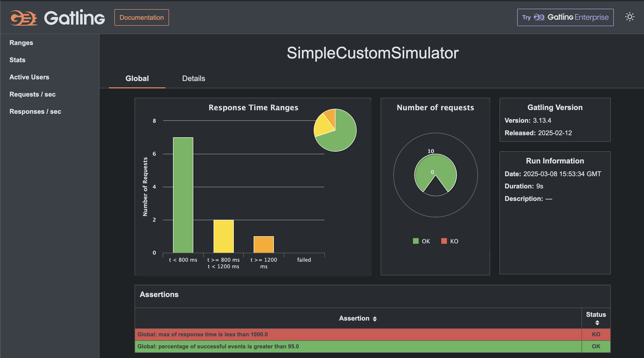Screen dimensions: 644x358
Task: Open the Documentation link
Action: click(x=141, y=17)
